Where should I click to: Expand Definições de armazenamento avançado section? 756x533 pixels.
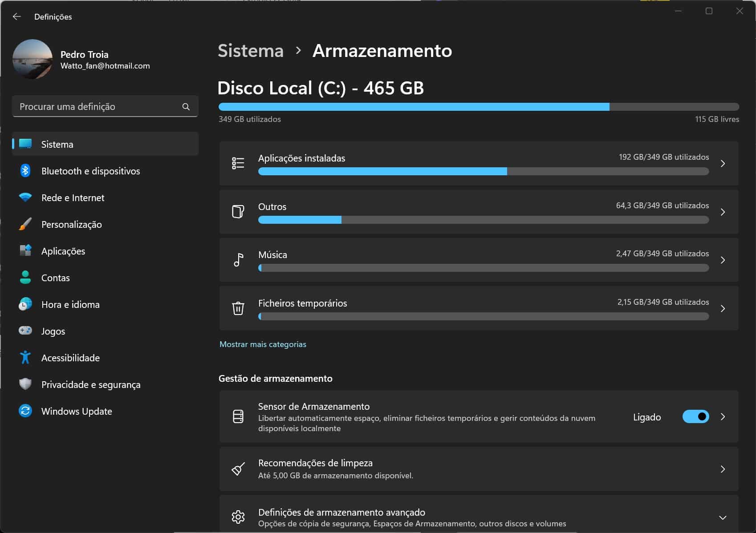[x=723, y=517]
